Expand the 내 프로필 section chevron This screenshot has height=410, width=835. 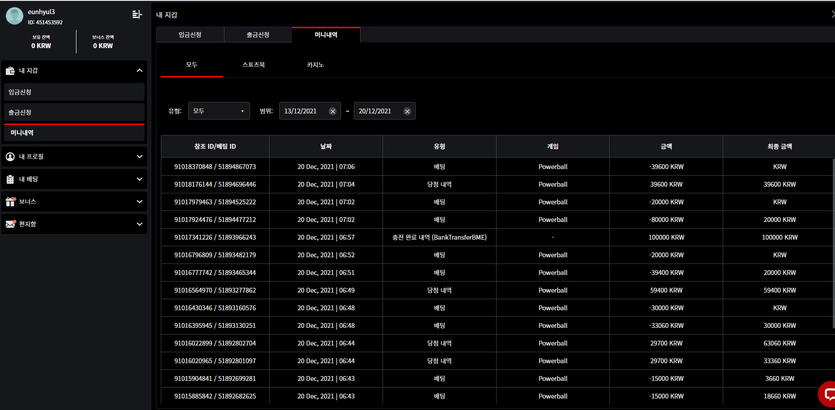click(140, 157)
